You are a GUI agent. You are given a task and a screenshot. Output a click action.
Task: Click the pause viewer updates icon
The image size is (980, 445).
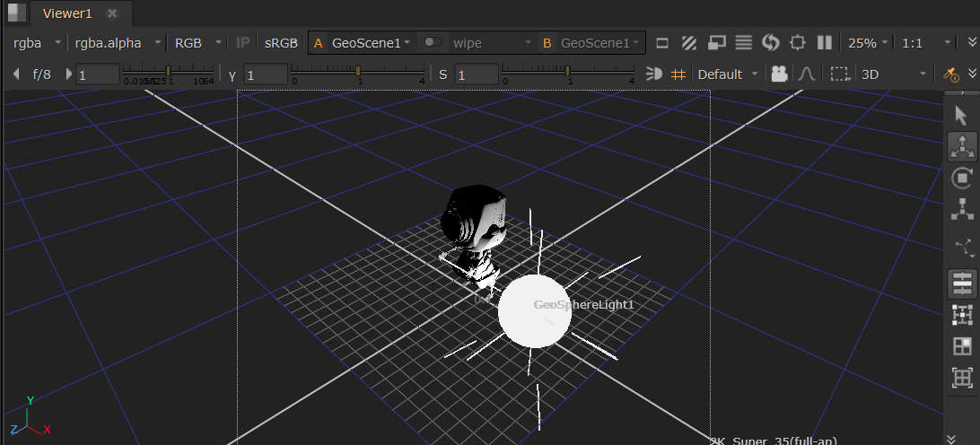824,42
